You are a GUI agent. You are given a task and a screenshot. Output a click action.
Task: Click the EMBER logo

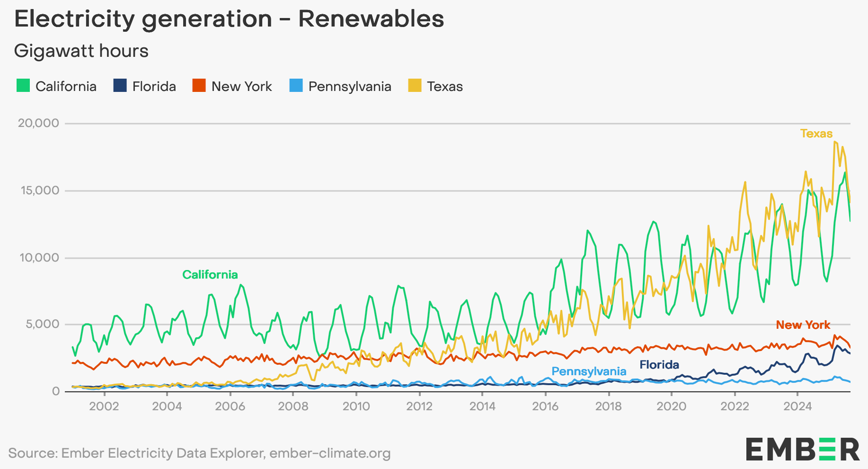(803, 449)
